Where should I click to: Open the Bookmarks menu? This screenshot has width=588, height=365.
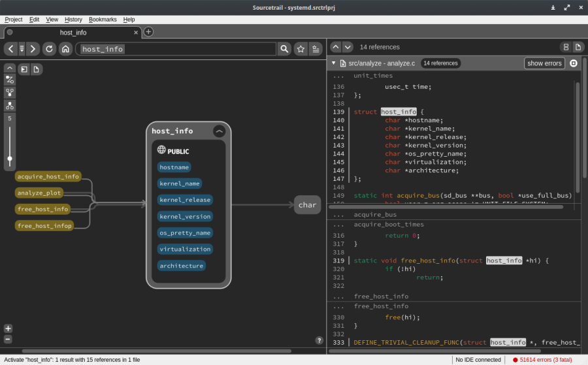pos(102,20)
